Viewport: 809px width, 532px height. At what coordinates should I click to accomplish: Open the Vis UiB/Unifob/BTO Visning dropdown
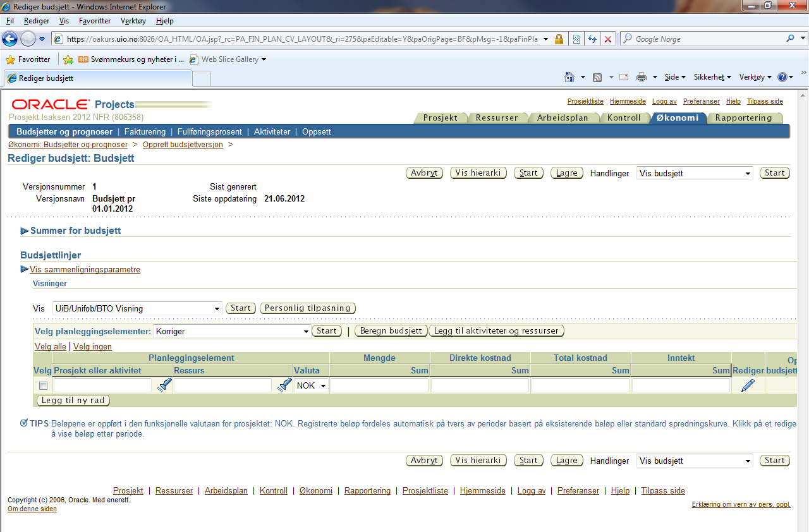[x=137, y=308]
